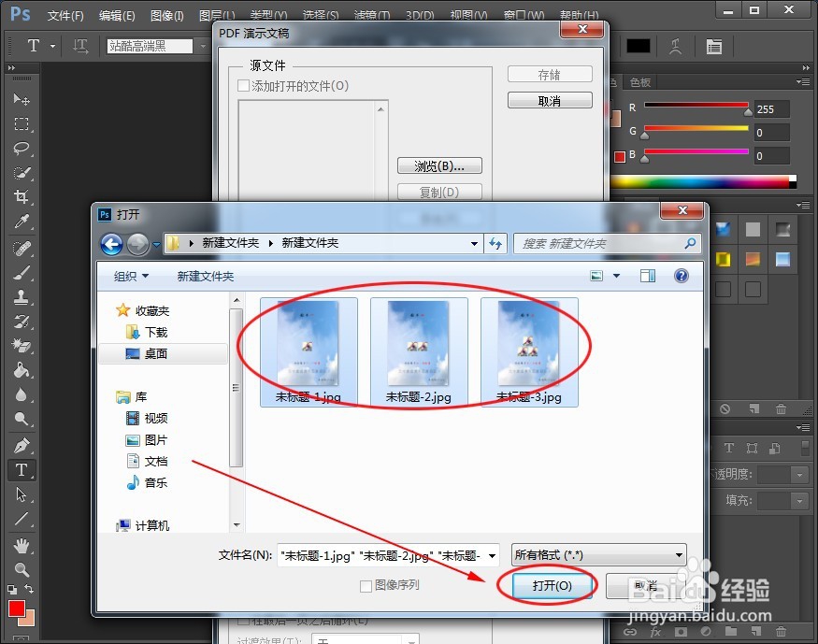
Task: Click the Open button
Action: coord(553,586)
